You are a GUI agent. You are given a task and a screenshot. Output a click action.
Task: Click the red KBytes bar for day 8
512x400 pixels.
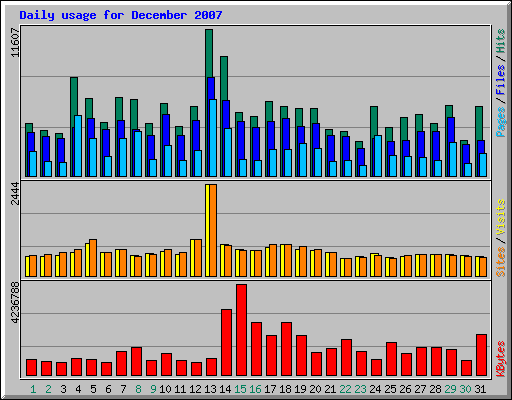pos(136,362)
